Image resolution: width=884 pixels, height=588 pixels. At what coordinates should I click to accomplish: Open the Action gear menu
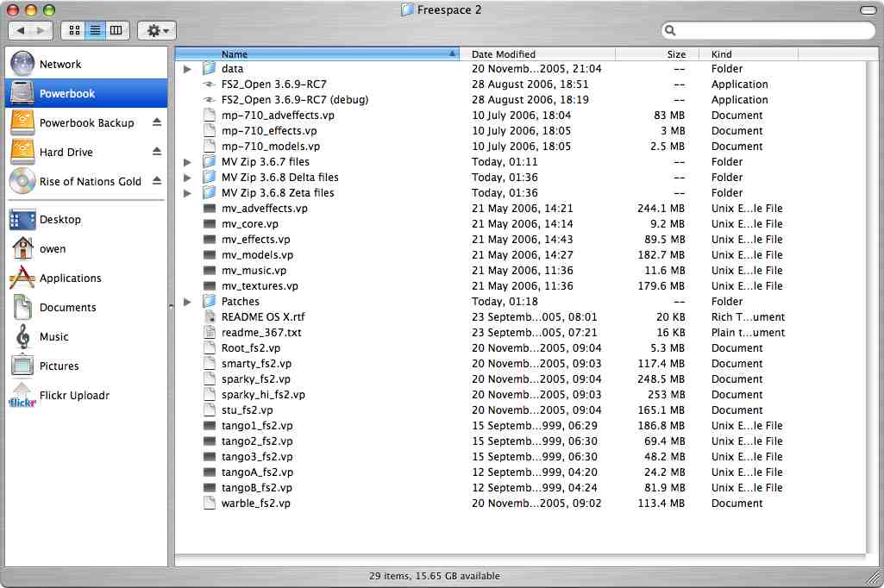tap(157, 30)
